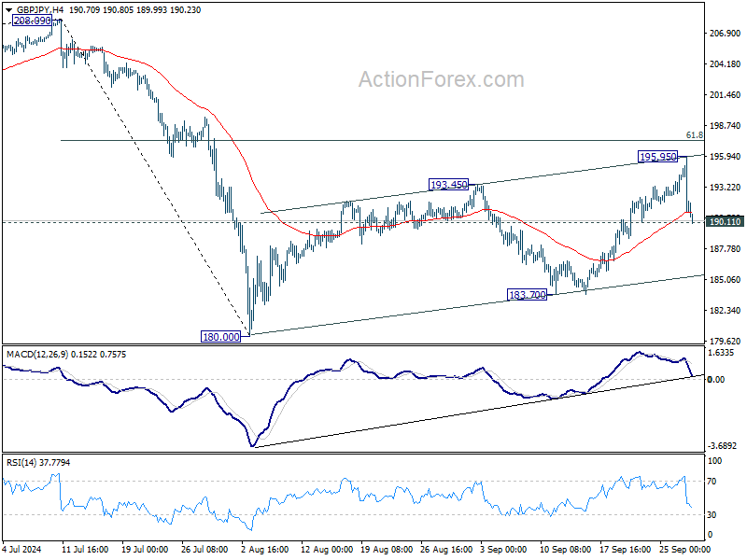Select the 206.900 price axis value
Viewport: 747px width, 560px height.
726,34
